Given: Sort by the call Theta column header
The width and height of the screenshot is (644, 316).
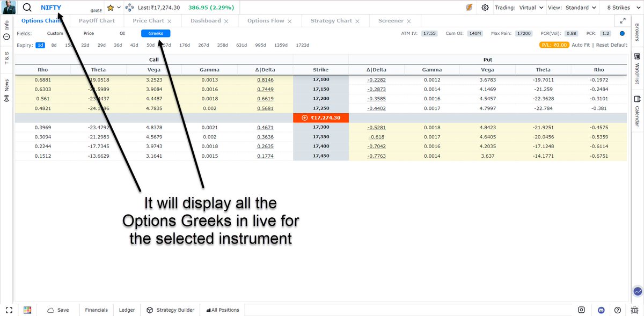Looking at the screenshot, I should (98, 70).
